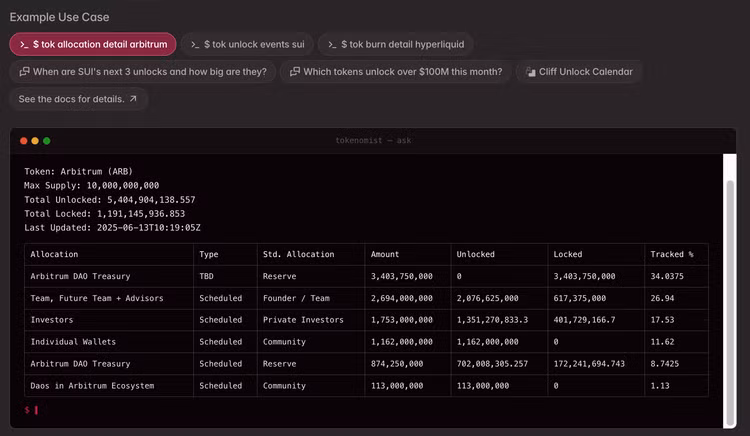Click 'Total Locked: 1,191,145,936.853' line
The image size is (750, 436).
tap(104, 214)
